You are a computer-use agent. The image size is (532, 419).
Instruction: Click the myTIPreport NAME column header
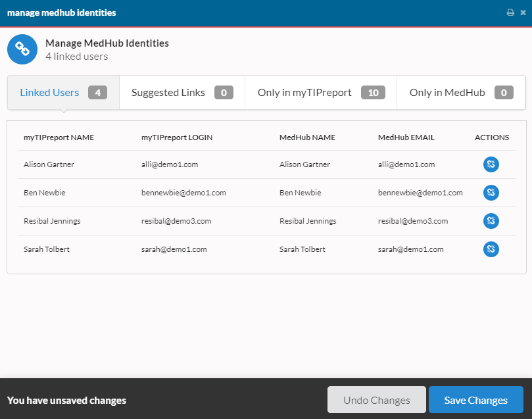tap(59, 137)
